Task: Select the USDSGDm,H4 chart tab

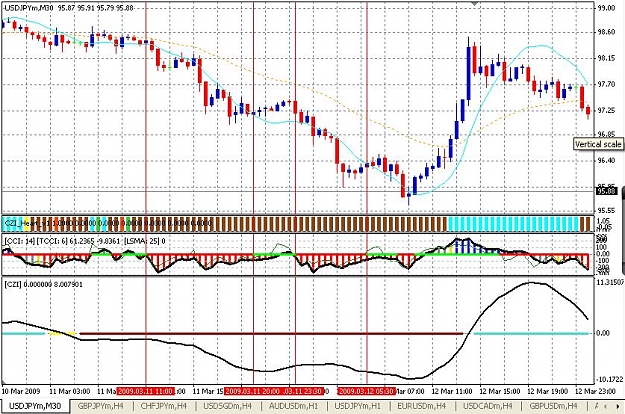Action: (x=227, y=406)
